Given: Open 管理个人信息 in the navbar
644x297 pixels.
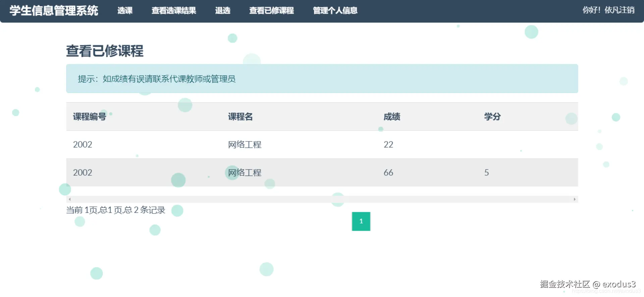Looking at the screenshot, I should (335, 11).
